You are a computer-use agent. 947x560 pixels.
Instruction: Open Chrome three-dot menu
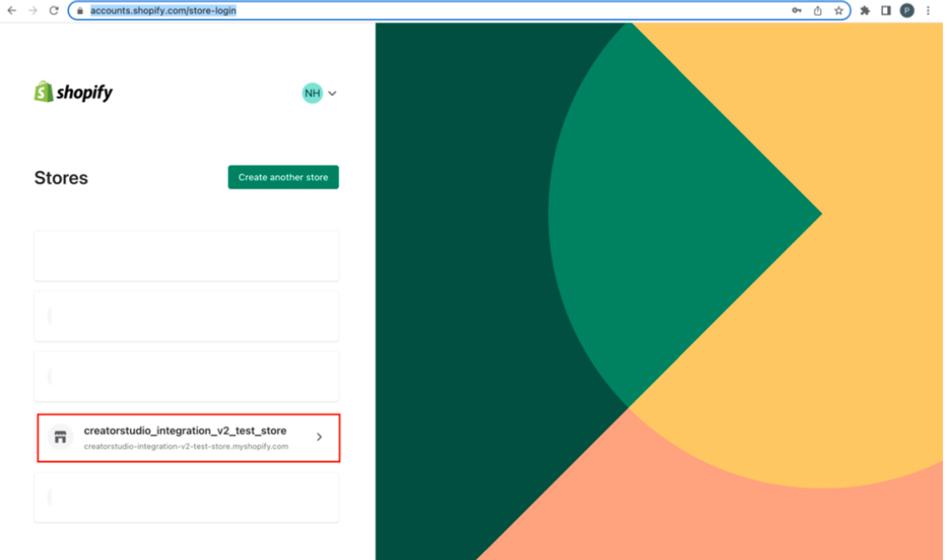tap(928, 10)
